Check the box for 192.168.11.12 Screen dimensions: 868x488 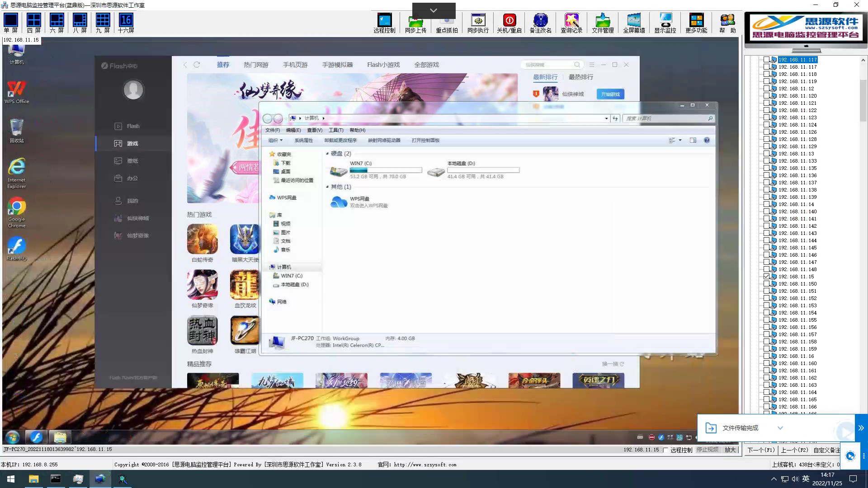(766, 89)
